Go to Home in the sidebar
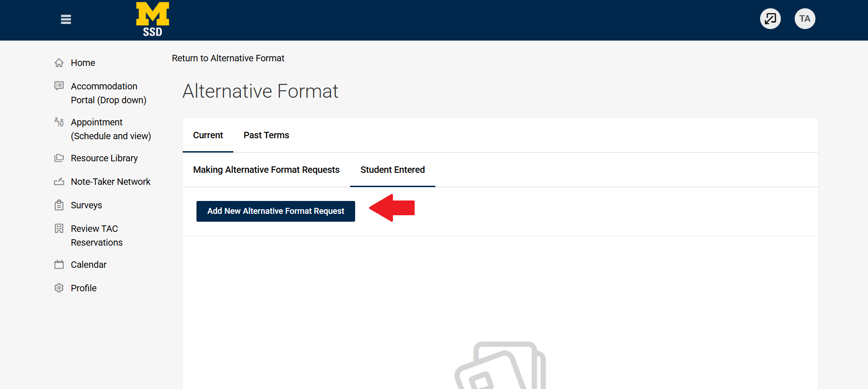Image resolution: width=868 pixels, height=389 pixels. click(x=83, y=63)
